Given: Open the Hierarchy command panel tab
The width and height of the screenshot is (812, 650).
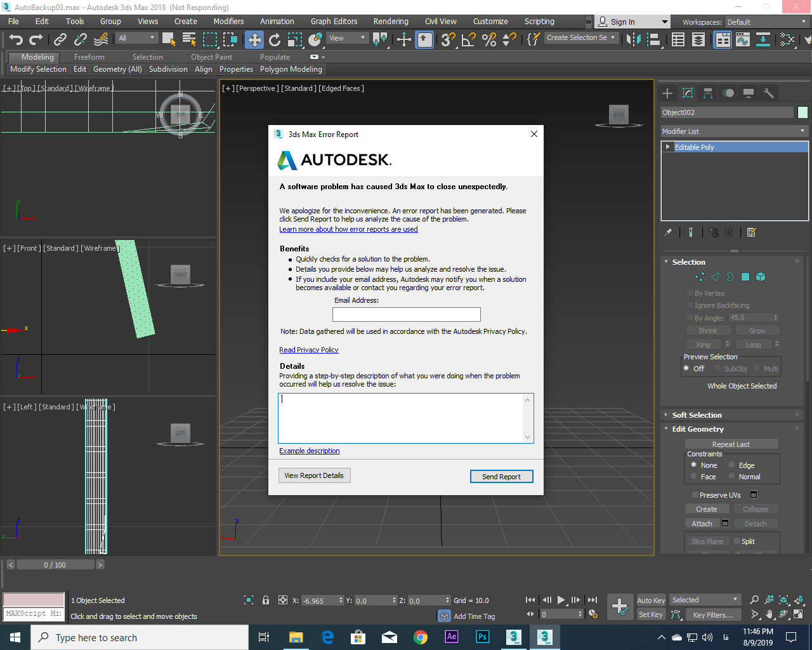Looking at the screenshot, I should pyautogui.click(x=708, y=93).
